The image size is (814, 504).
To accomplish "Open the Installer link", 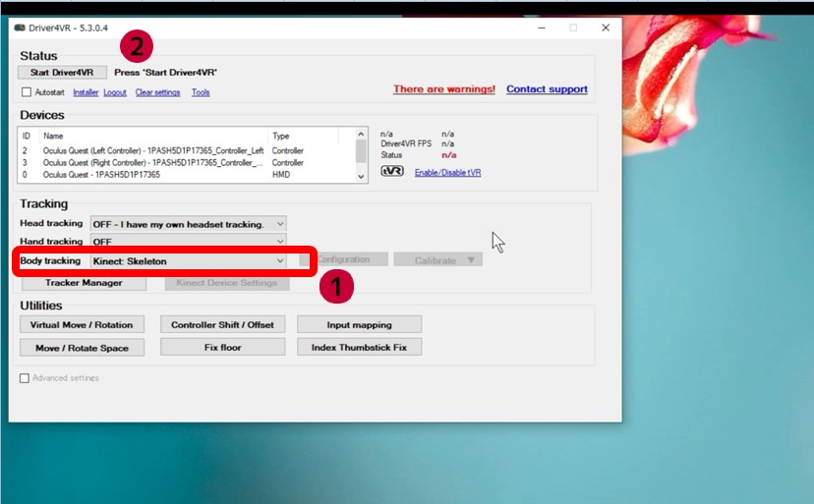I will pyautogui.click(x=86, y=92).
